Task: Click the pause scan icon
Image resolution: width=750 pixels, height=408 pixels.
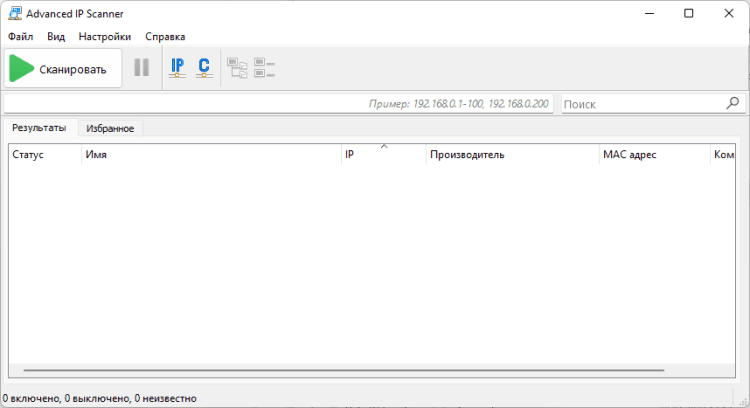Action: pos(141,67)
